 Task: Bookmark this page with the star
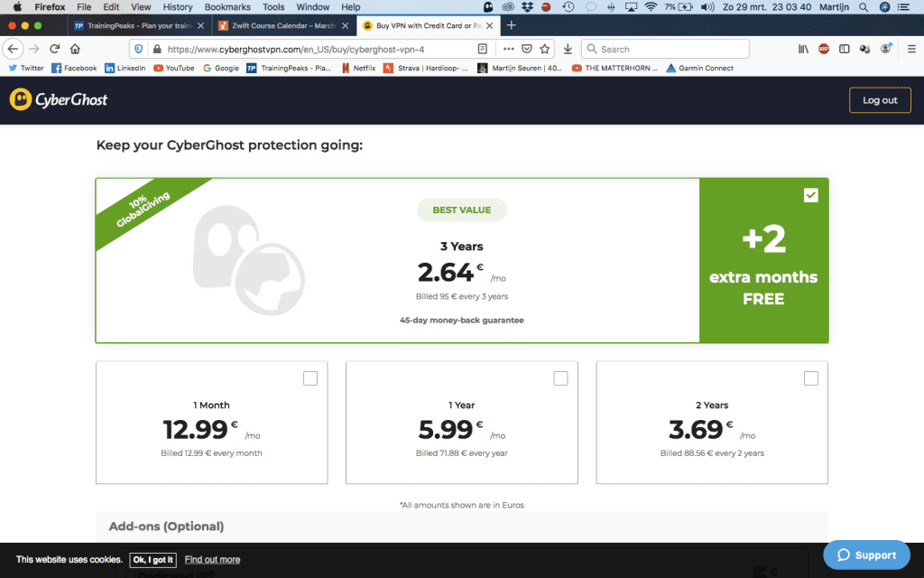(x=544, y=49)
